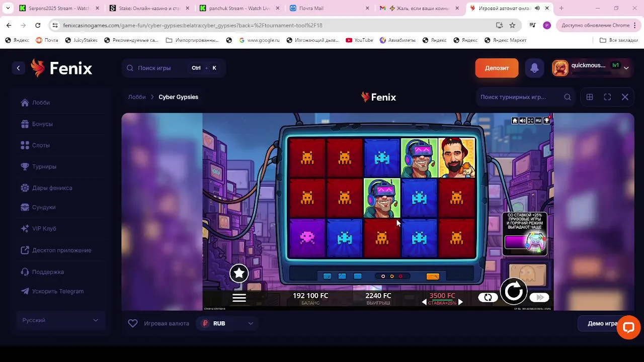Expand the user profile dropdown chevron
The image size is (644, 362).
tap(626, 68)
